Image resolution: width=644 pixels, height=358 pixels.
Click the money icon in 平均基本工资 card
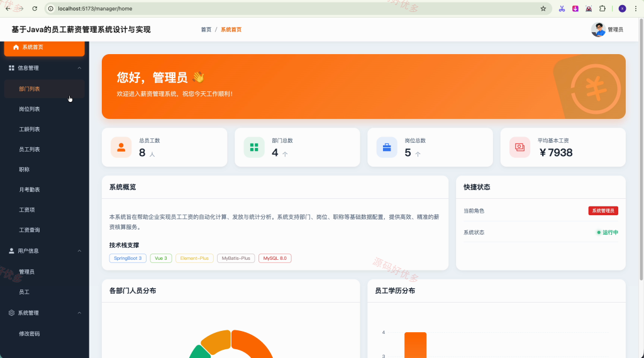click(519, 147)
